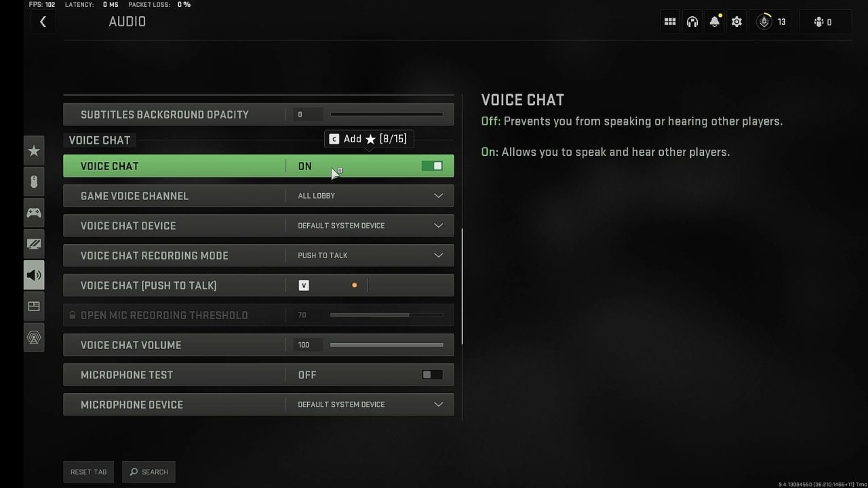Switch to Graphics settings using display icon
The width and height of the screenshot is (868, 488).
[x=34, y=243]
